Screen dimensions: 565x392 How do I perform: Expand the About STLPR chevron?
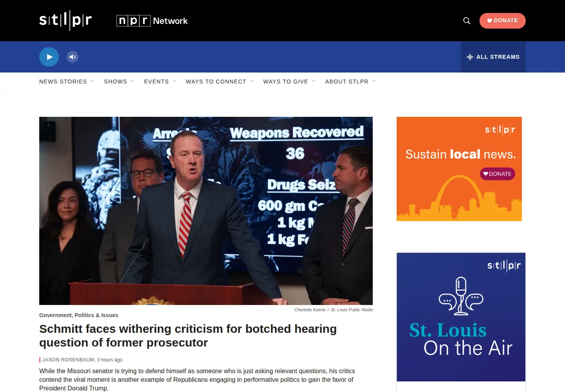[x=374, y=81]
